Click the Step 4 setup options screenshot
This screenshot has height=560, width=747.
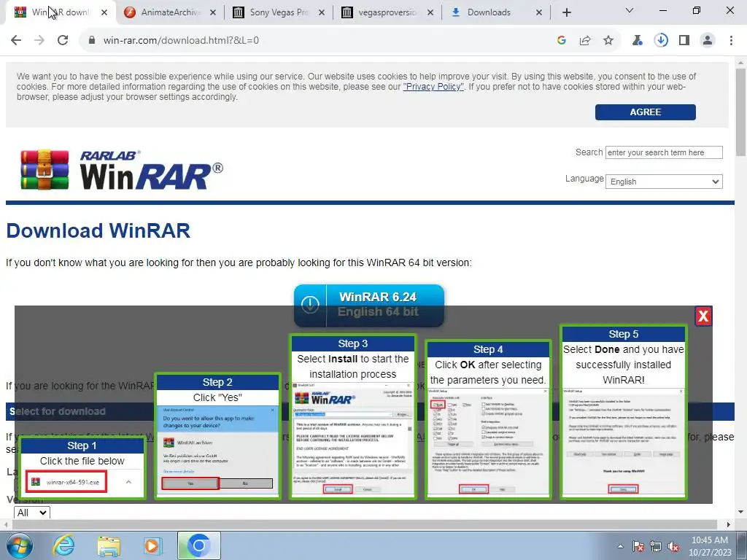488,442
